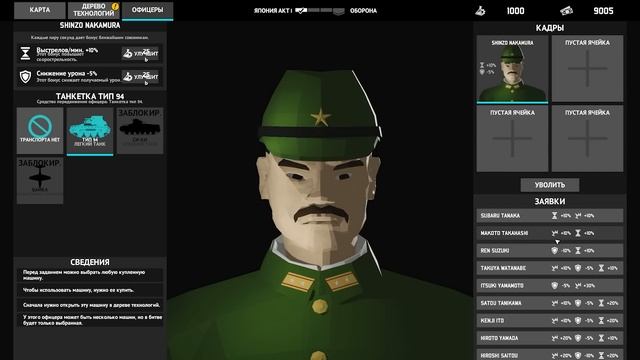Click the Кадры panel heading
The image size is (640, 360).
550,28
